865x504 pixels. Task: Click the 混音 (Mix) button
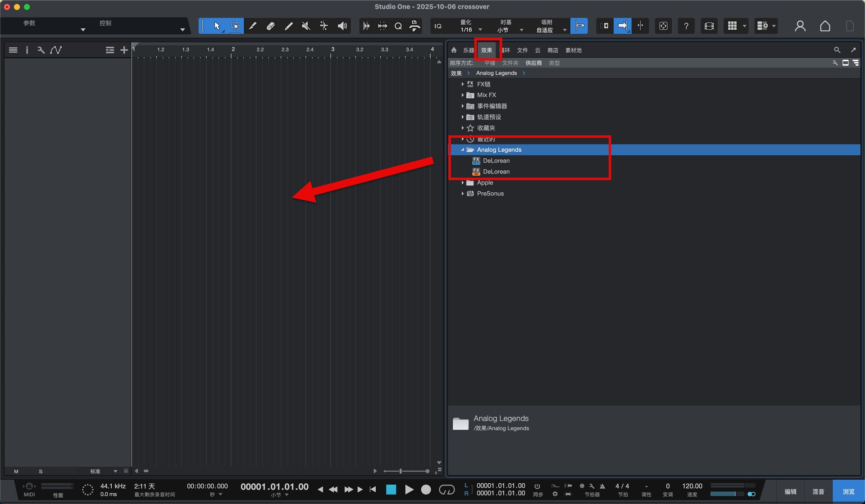click(818, 491)
